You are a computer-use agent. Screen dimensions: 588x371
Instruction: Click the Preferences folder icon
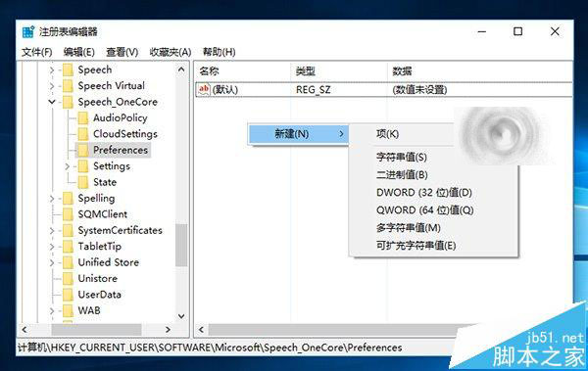coord(83,150)
